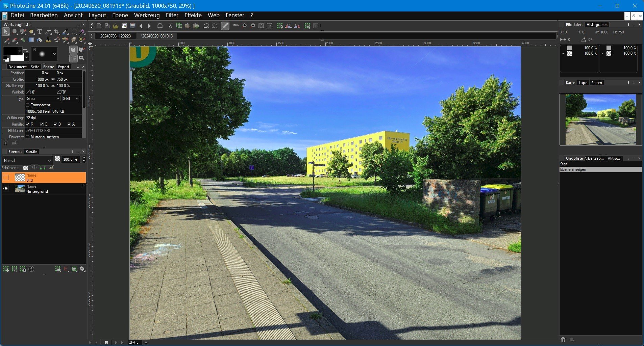
Task: Uncheck the R channel checkbox
Action: click(x=28, y=124)
